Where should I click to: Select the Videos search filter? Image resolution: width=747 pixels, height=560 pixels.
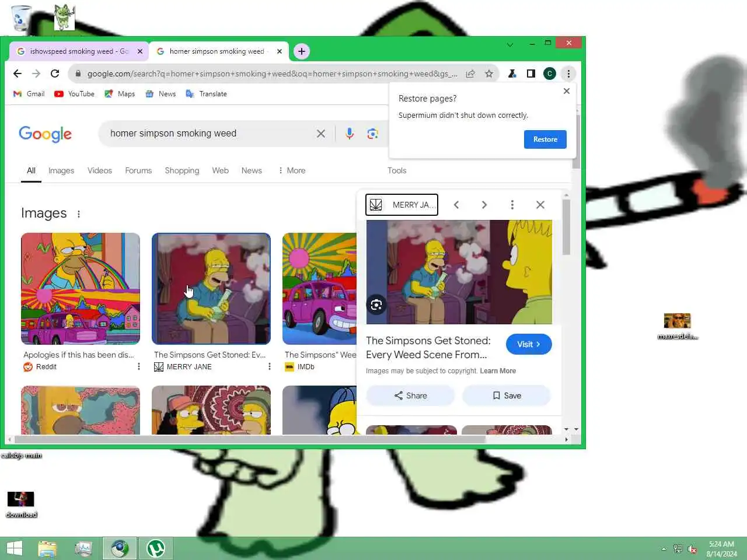coord(100,170)
